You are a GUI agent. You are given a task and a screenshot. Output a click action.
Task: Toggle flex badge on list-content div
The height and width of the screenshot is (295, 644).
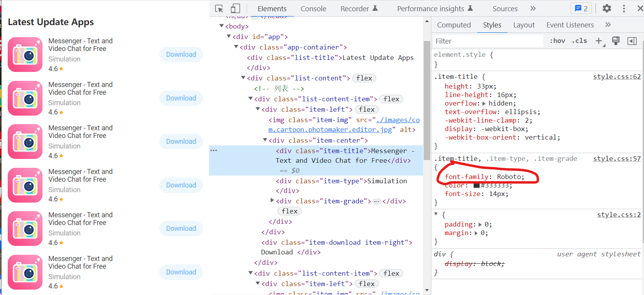coord(364,78)
